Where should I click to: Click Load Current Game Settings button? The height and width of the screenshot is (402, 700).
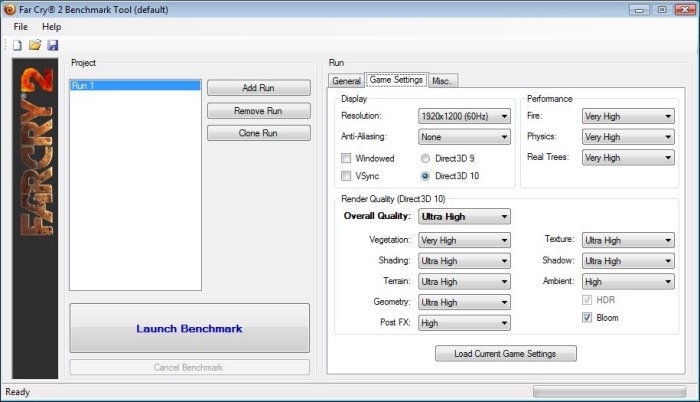pyautogui.click(x=506, y=354)
